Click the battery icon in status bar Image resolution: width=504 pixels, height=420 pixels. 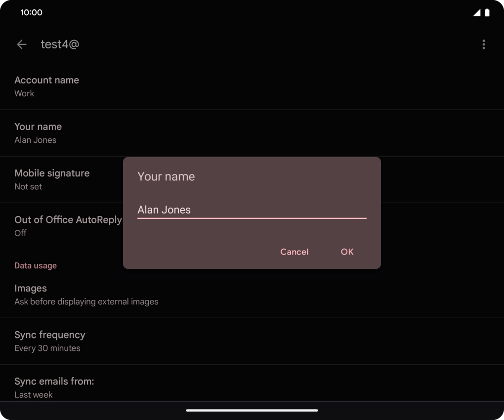point(487,13)
